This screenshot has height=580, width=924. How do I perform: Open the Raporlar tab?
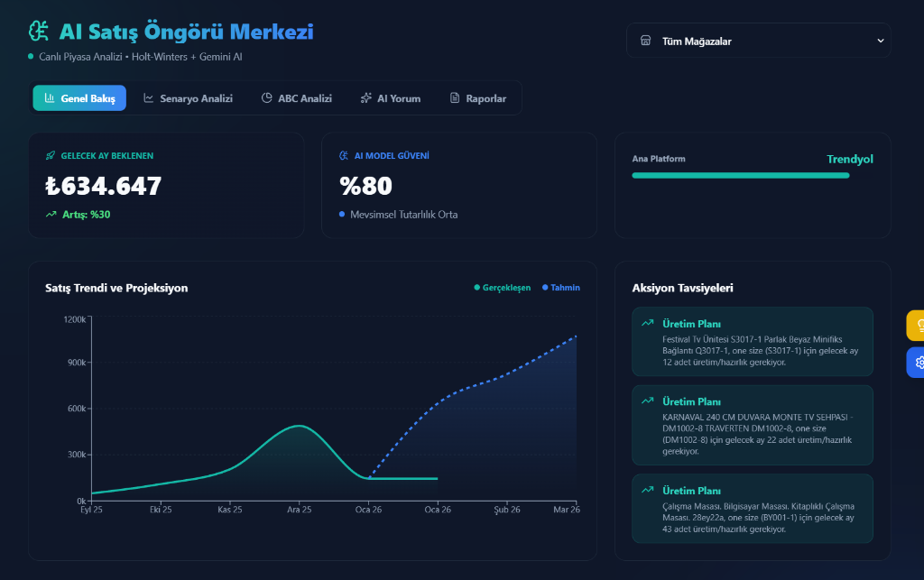477,98
